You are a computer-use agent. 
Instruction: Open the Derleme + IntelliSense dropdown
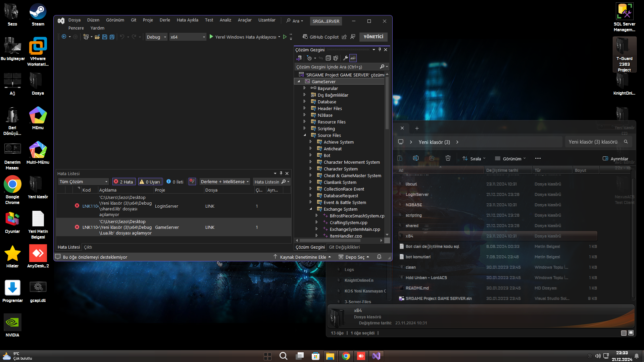[x=225, y=182]
